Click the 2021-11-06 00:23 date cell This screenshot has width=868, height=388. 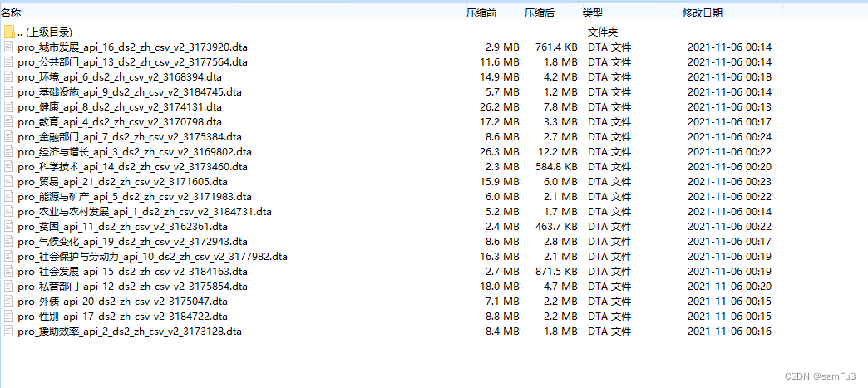click(x=729, y=182)
